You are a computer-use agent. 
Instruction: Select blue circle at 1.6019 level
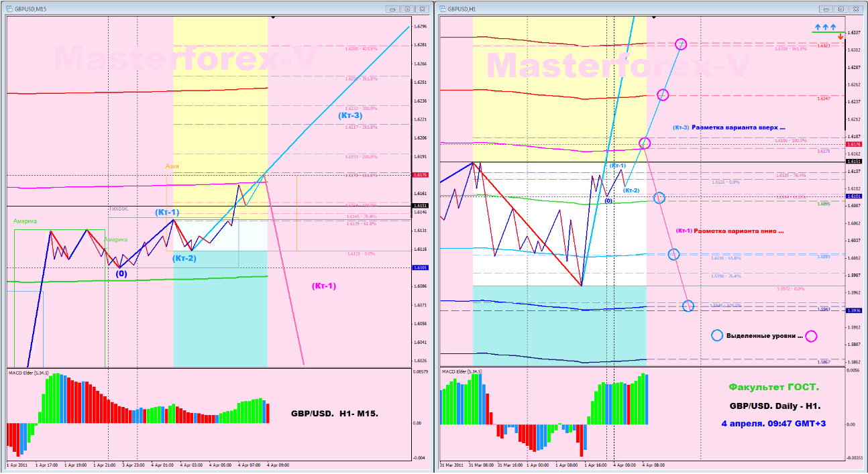pos(673,254)
